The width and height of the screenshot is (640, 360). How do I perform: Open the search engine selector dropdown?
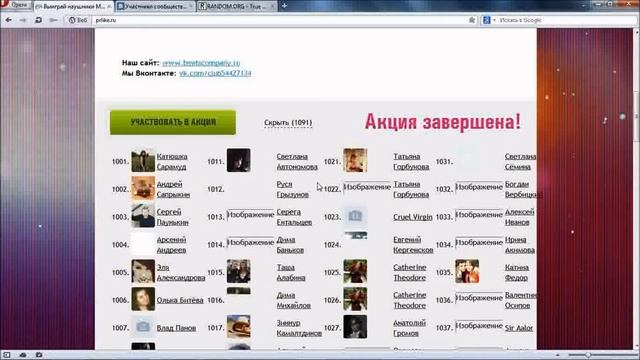pyautogui.click(x=489, y=20)
